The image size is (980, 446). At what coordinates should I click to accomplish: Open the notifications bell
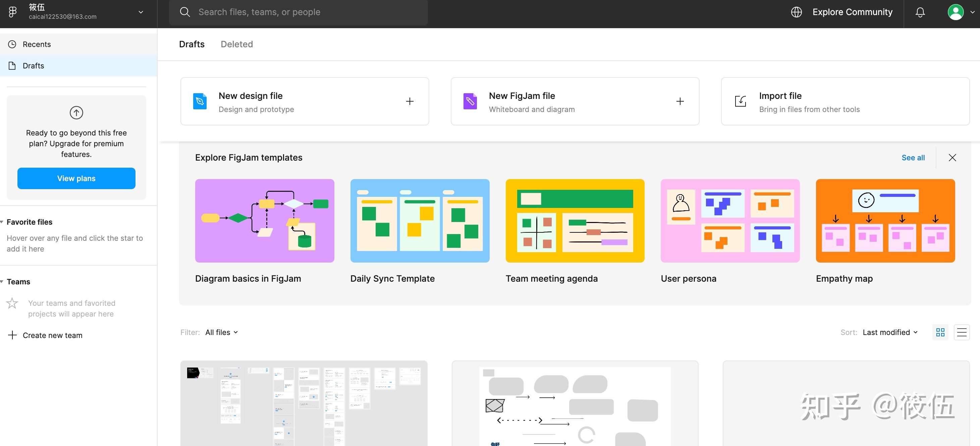click(x=920, y=12)
